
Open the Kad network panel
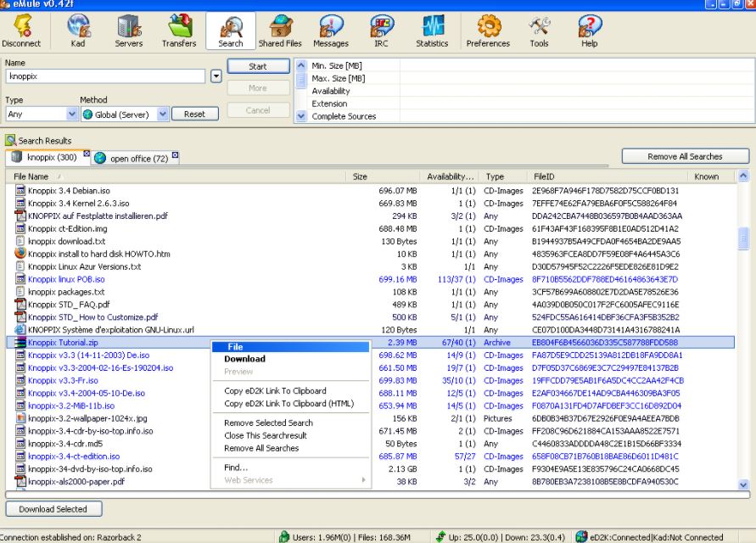click(79, 31)
